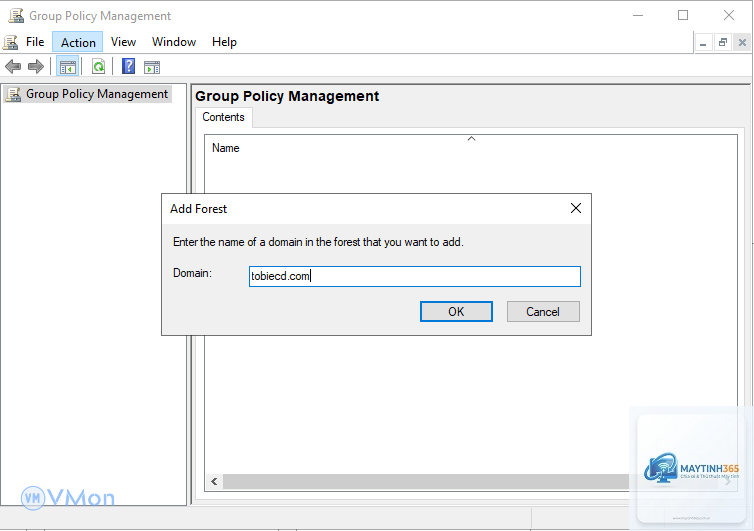Click OK in the Add Forest dialog
Viewport: 754px width, 531px height.
tap(456, 312)
